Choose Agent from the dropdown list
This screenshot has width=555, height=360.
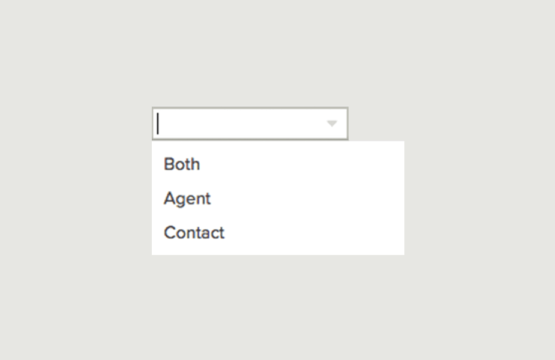click(278, 198)
